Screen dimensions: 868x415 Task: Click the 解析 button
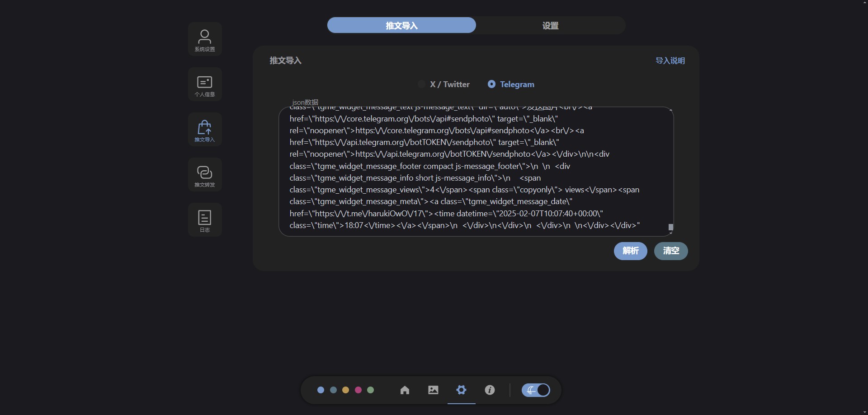point(630,251)
